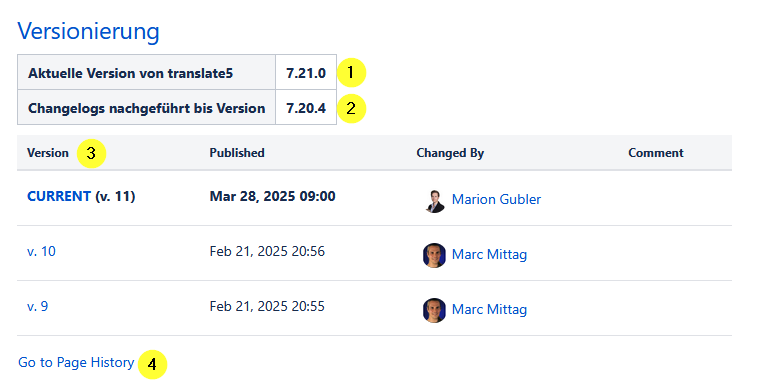The height and width of the screenshot is (383, 757).
Task: Open version v. 10 of the page
Action: [41, 251]
